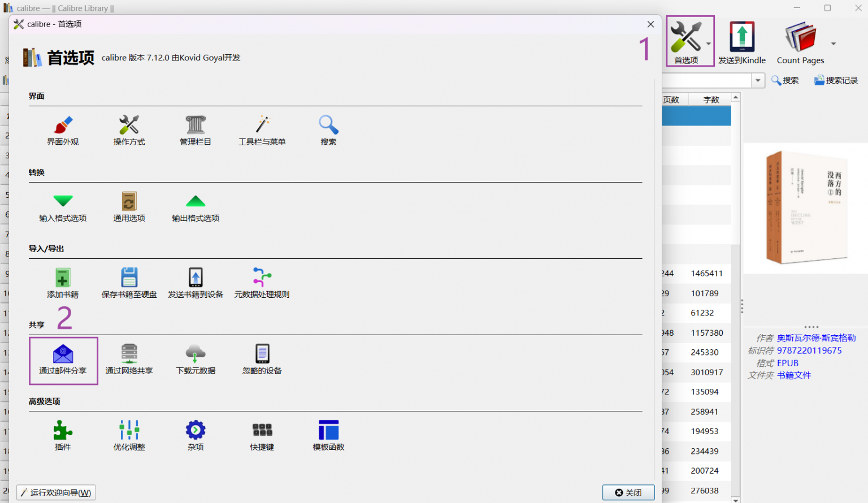Open the 插件 plugins settings
The width and height of the screenshot is (868, 503).
[63, 436]
